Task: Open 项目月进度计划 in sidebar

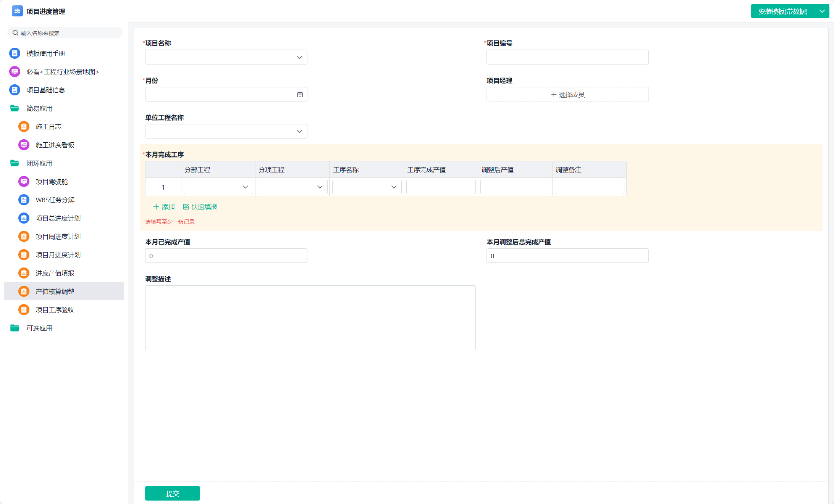Action: (x=58, y=255)
